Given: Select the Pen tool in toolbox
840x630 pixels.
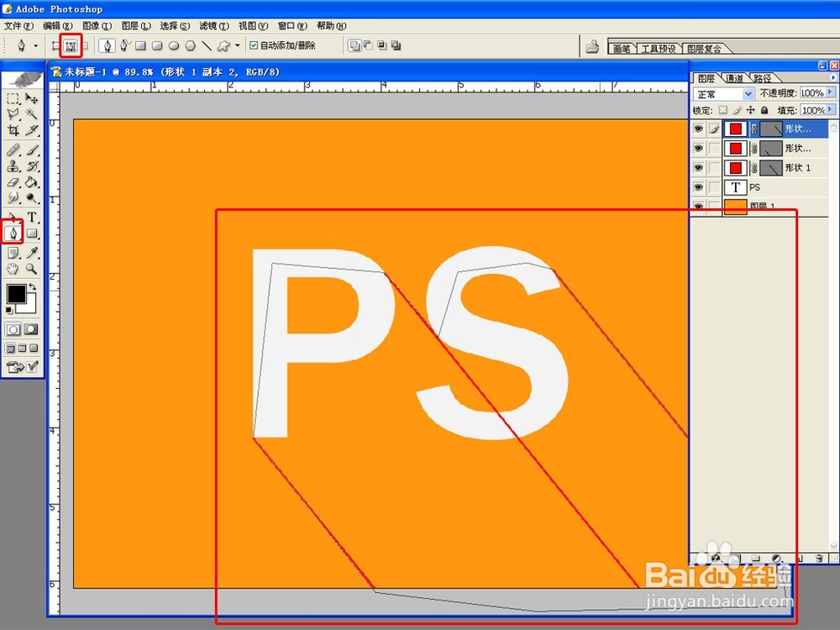Looking at the screenshot, I should (x=13, y=234).
